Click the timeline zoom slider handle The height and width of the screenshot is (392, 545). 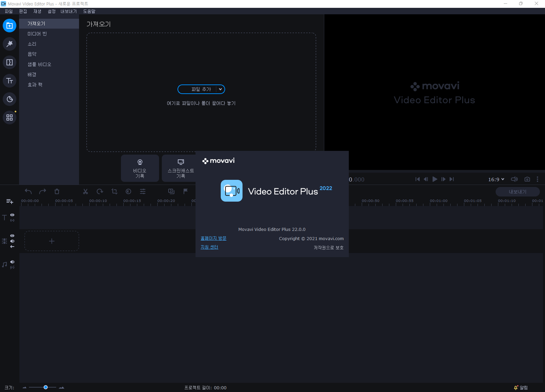[46, 387]
